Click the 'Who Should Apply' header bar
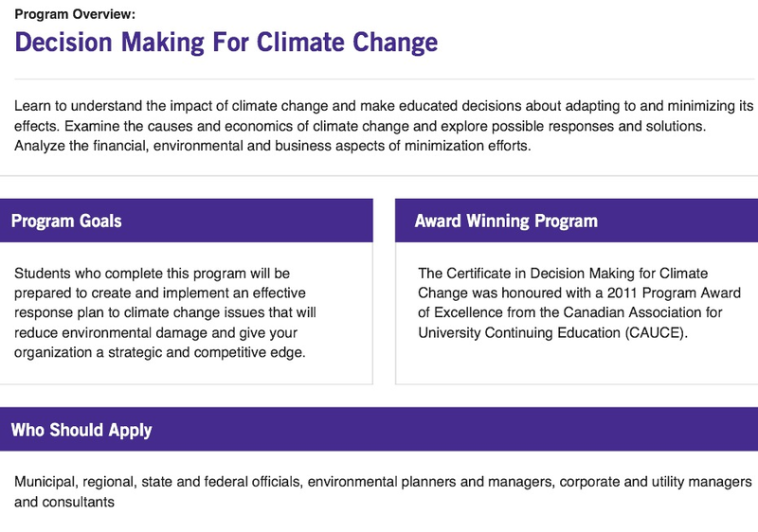The height and width of the screenshot is (532, 758). click(x=81, y=430)
